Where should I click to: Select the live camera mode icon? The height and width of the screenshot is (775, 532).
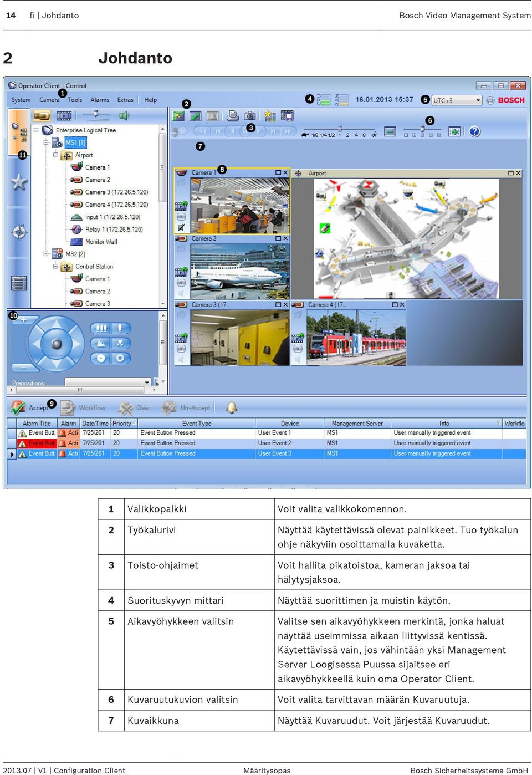coord(42,115)
